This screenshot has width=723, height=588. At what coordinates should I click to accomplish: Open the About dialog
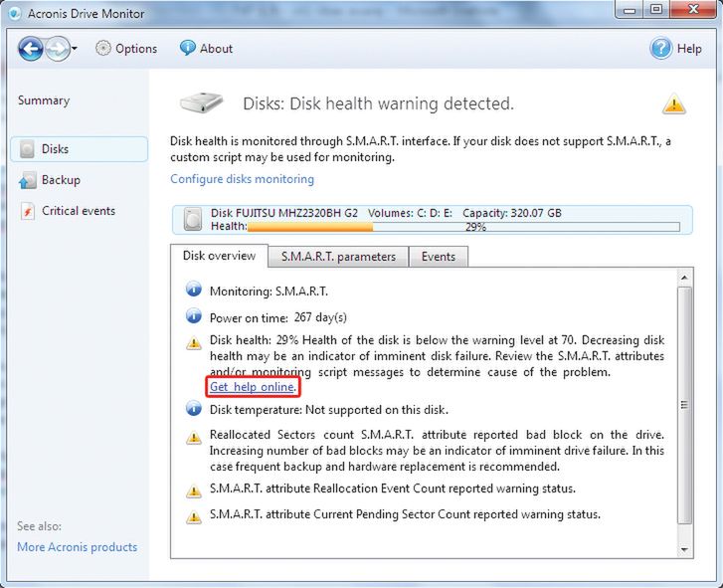pyautogui.click(x=206, y=49)
